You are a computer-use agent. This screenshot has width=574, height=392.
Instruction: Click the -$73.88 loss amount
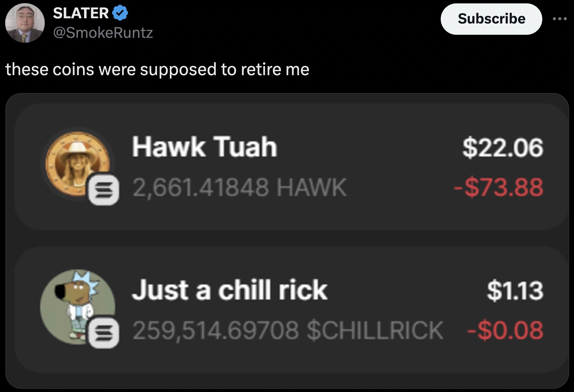click(499, 187)
